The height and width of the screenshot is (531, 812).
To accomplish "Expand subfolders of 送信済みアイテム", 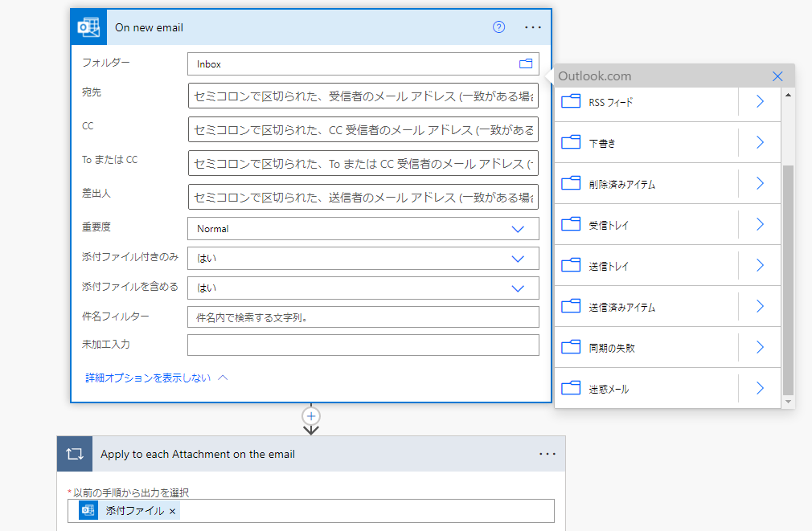I will coord(759,306).
